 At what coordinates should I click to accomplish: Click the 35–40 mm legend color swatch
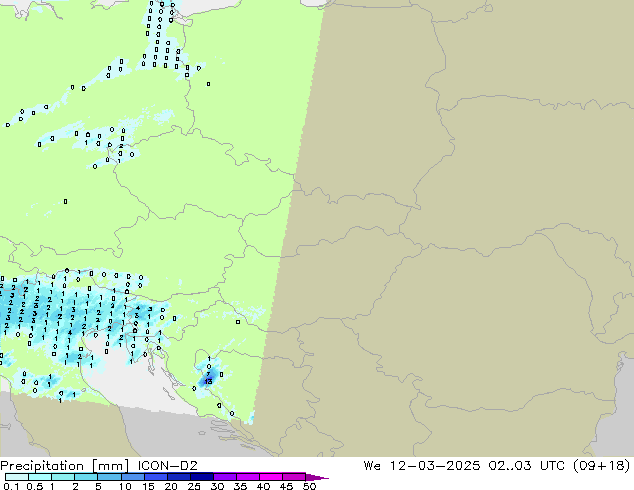[x=247, y=477]
